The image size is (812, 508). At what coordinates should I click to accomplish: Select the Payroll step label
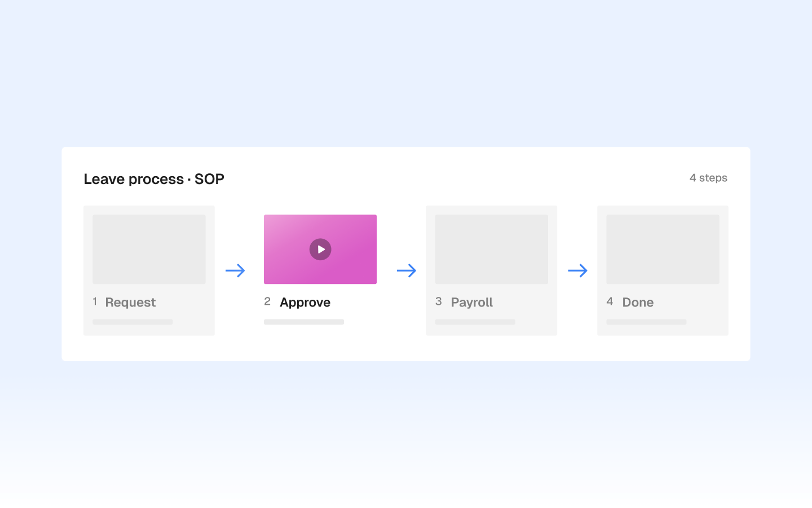tap(472, 303)
